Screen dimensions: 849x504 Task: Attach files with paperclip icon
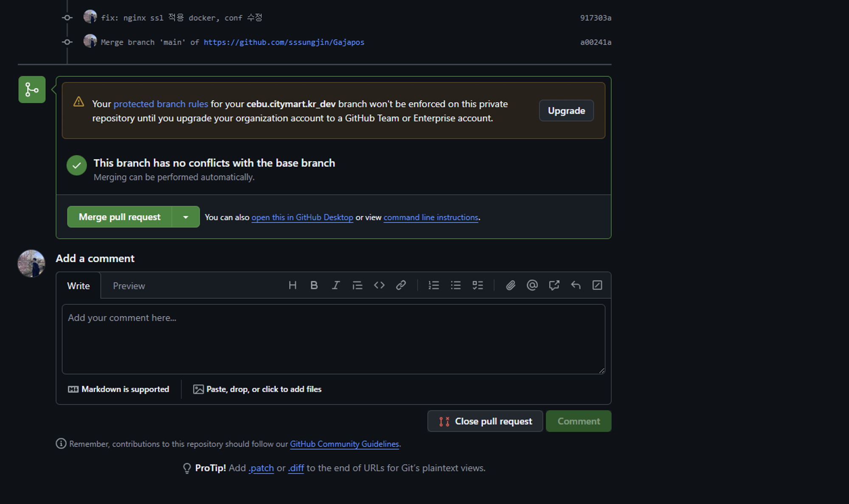click(x=511, y=285)
